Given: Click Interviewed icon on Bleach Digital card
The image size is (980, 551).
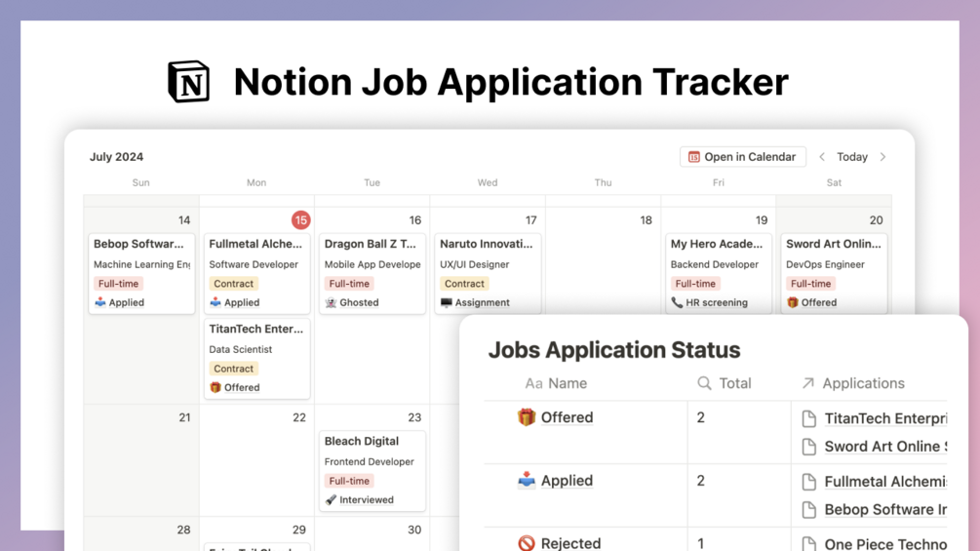Looking at the screenshot, I should tap(331, 499).
